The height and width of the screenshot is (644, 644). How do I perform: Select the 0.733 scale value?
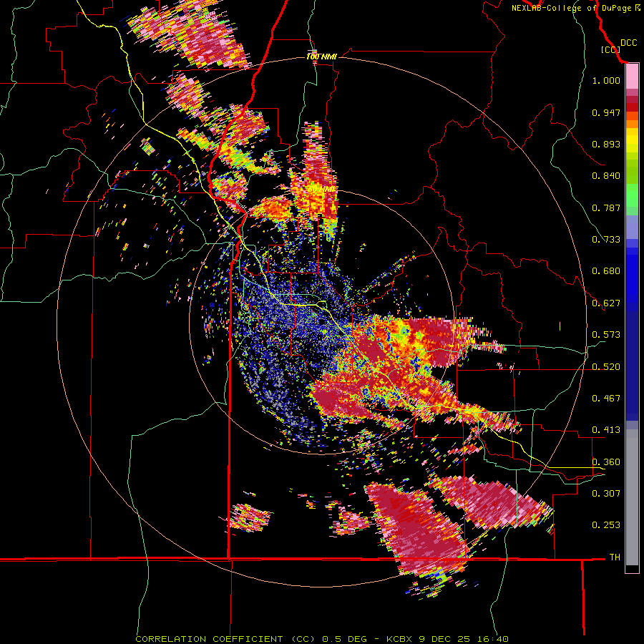point(606,240)
